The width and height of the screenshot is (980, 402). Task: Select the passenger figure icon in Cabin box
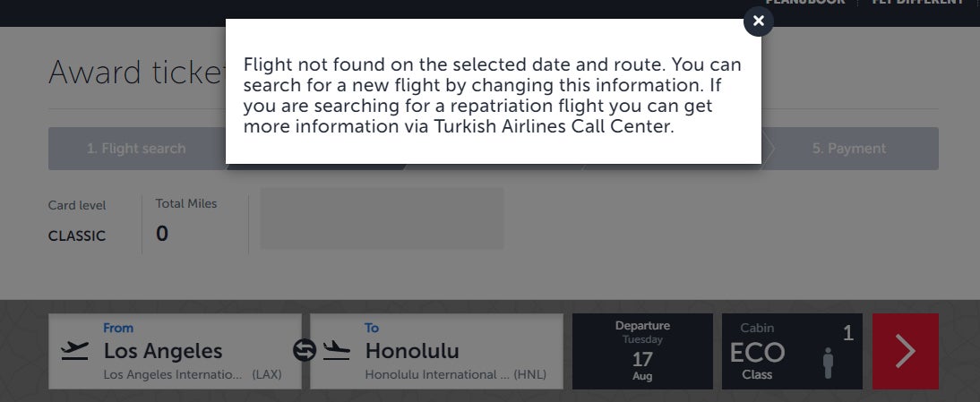pos(828,364)
